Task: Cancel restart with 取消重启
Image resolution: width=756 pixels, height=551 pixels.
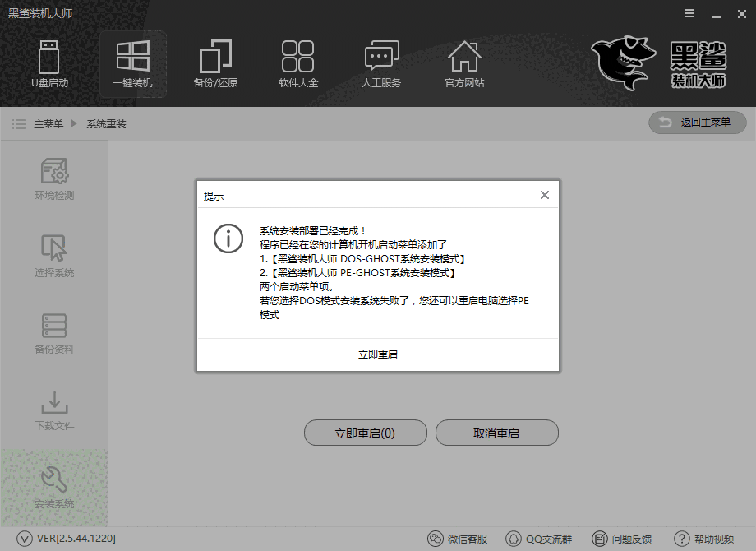Action: pos(496,433)
